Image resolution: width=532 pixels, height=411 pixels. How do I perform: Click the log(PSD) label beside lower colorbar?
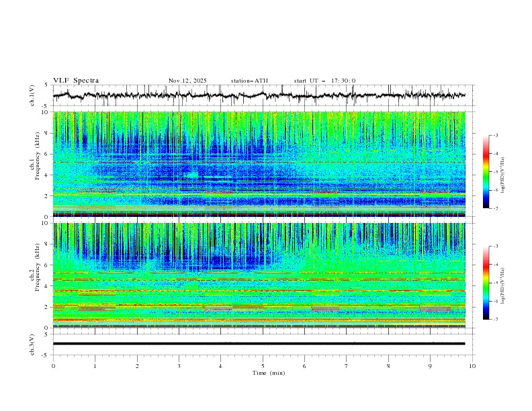502,286
